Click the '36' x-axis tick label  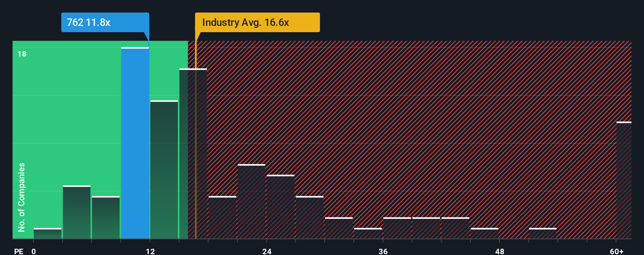click(x=383, y=251)
